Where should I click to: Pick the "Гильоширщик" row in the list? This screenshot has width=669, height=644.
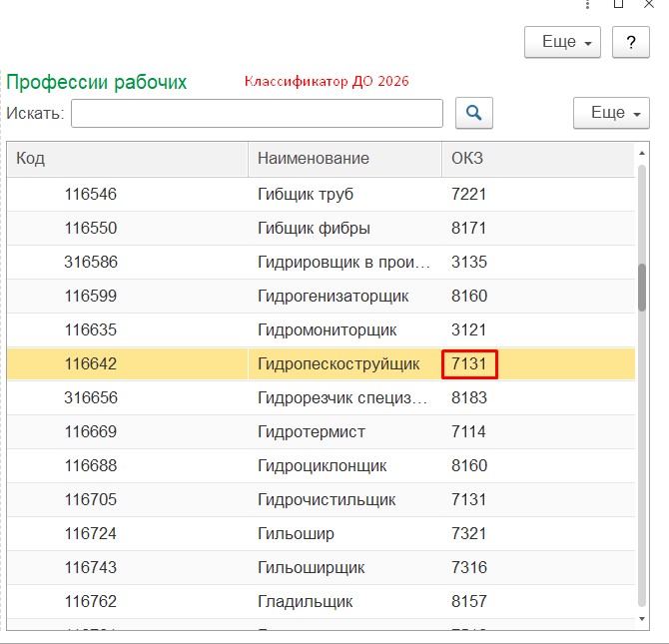click(311, 567)
